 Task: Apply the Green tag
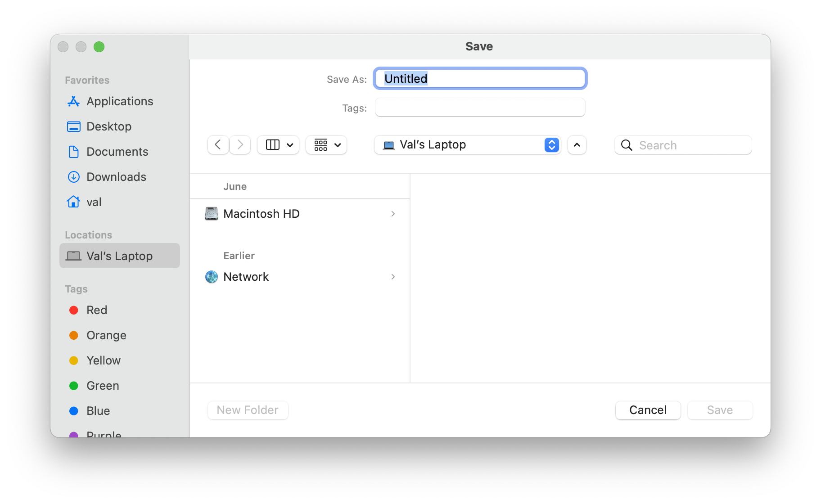(102, 386)
